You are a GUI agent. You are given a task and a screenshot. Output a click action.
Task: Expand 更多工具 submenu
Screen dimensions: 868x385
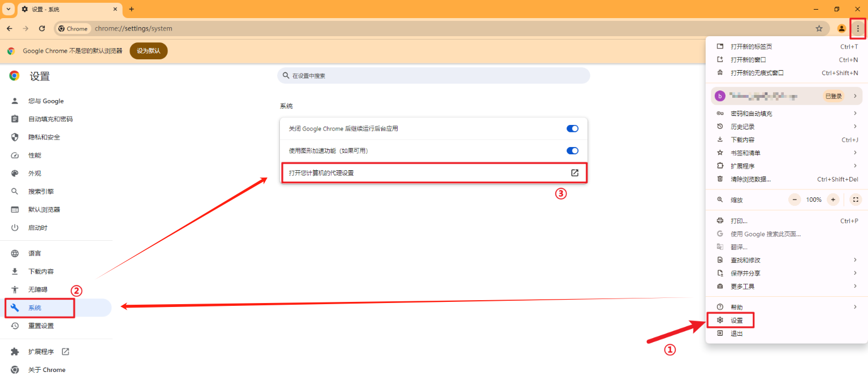click(x=787, y=287)
